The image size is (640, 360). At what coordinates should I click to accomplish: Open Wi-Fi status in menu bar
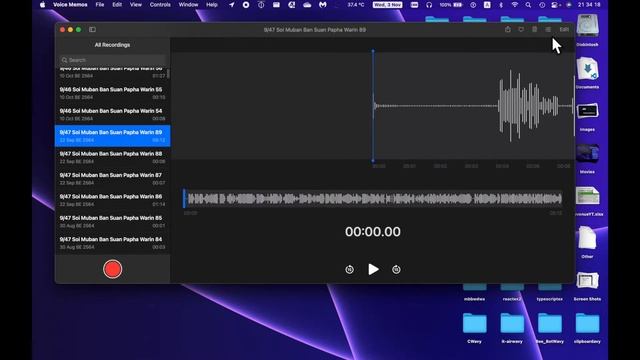coord(515,5)
